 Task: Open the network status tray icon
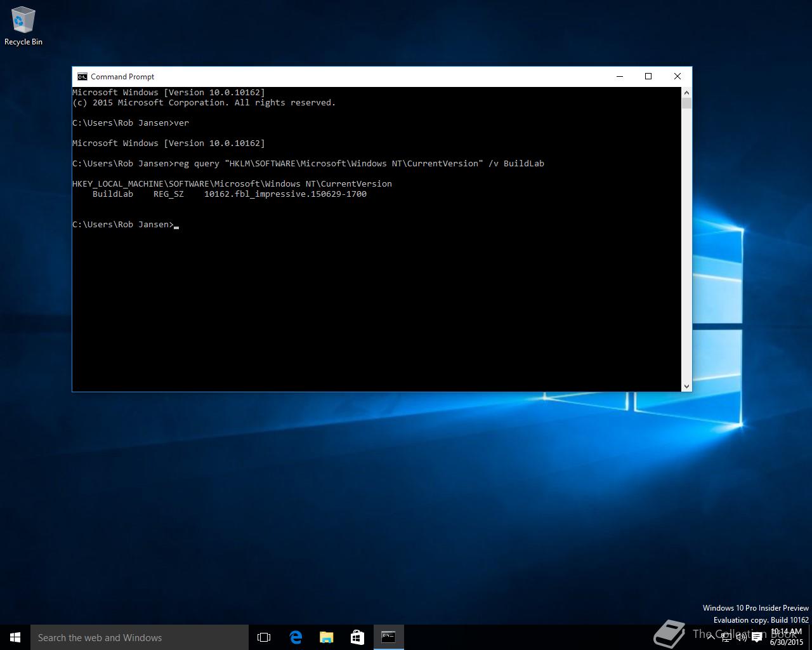pyautogui.click(x=727, y=637)
